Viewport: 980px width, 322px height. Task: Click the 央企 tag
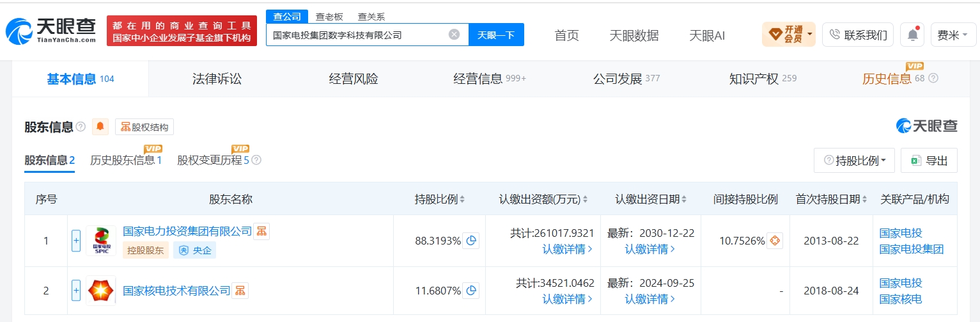pyautogui.click(x=195, y=250)
